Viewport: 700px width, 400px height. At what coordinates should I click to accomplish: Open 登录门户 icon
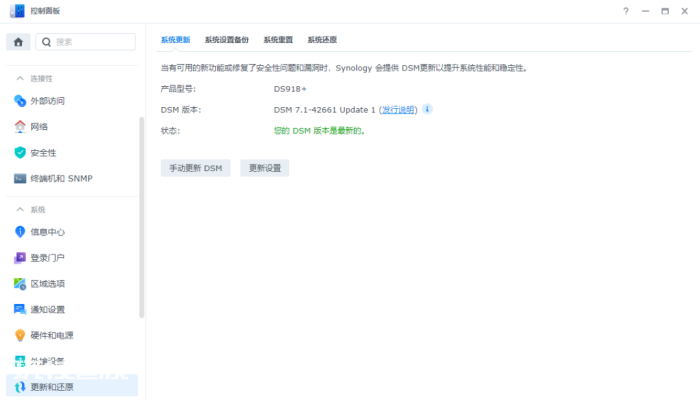coord(20,258)
